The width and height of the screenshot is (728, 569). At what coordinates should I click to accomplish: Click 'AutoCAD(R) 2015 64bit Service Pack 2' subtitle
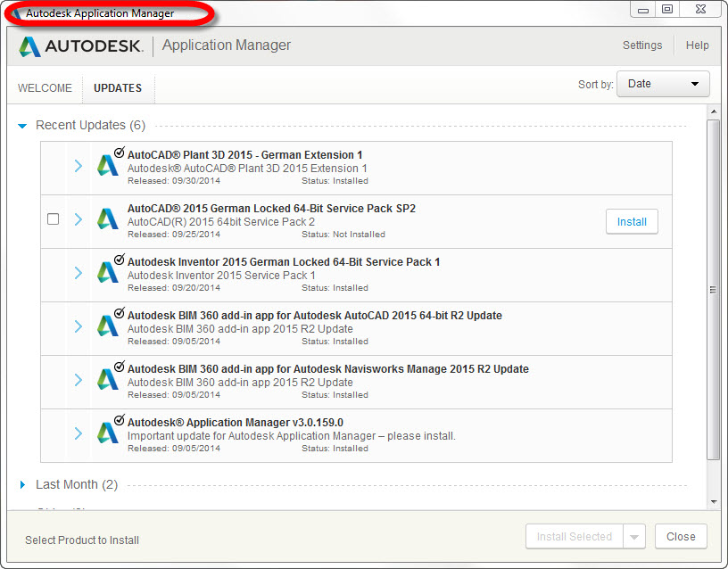(x=221, y=222)
